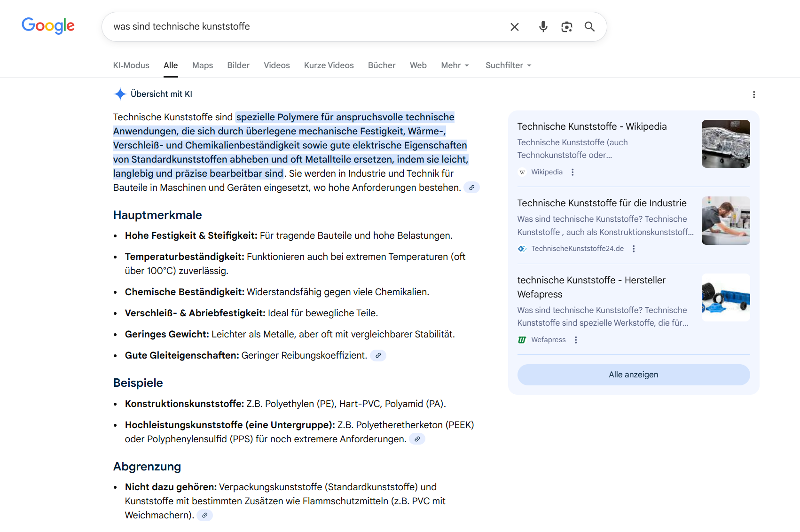
Task: Expand the Mehr dropdown
Action: 455,65
